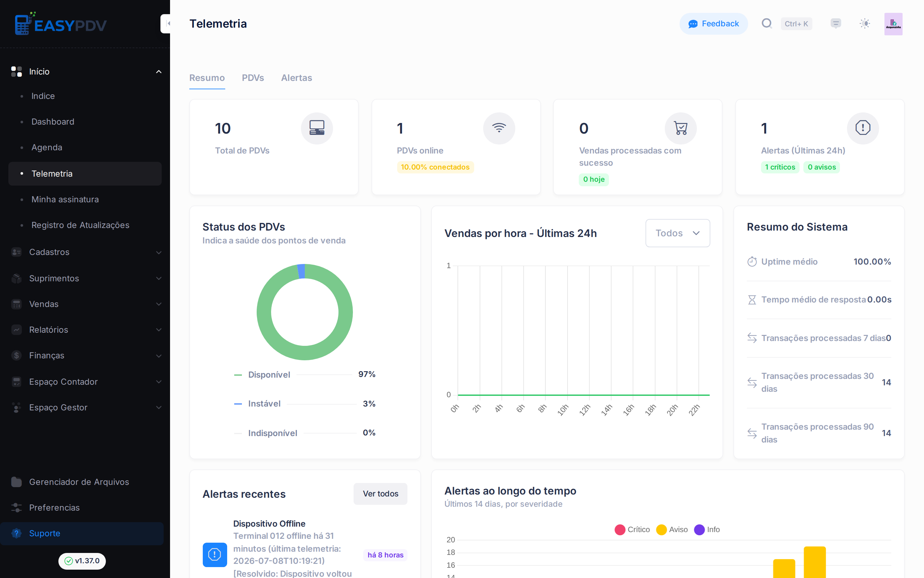Select Telemetria in the sidebar
This screenshot has width=924, height=578.
coord(85,173)
